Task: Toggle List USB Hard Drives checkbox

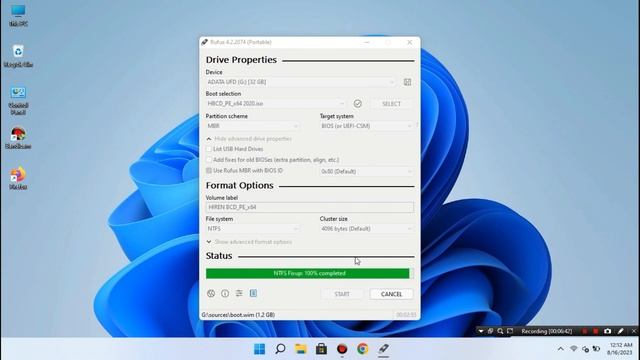Action: pos(209,149)
